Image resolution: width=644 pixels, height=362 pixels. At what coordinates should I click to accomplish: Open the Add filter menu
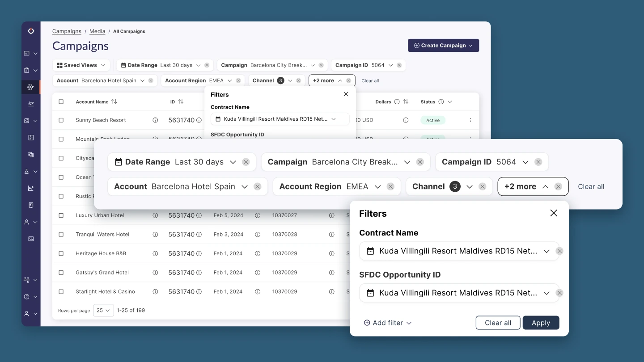(388, 323)
